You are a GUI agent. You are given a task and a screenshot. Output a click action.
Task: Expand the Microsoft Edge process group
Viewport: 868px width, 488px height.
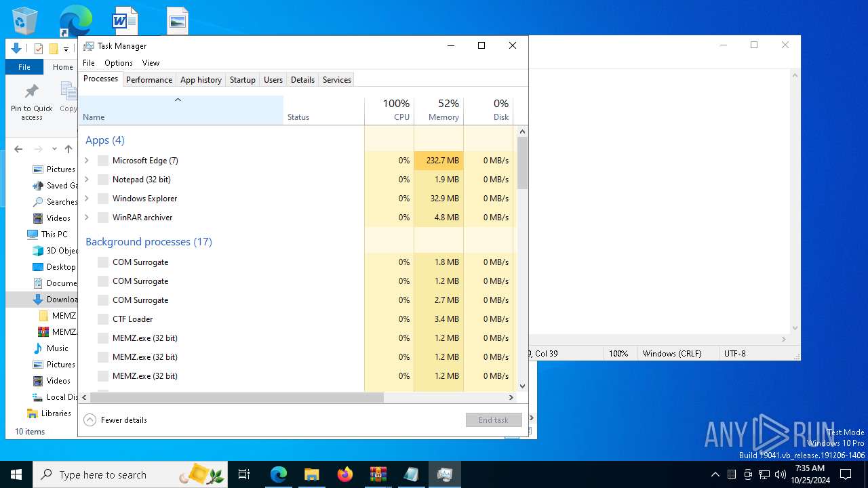[86, 161]
